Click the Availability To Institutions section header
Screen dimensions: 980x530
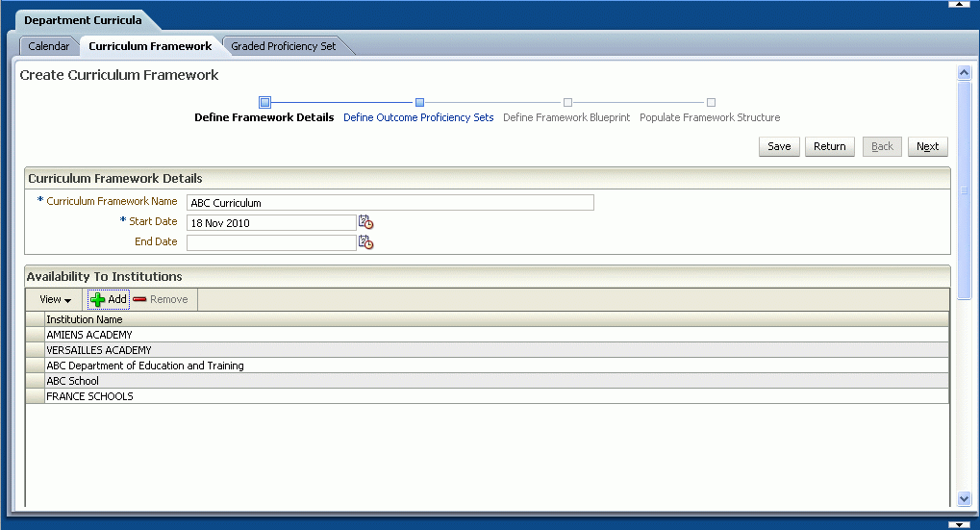point(488,276)
